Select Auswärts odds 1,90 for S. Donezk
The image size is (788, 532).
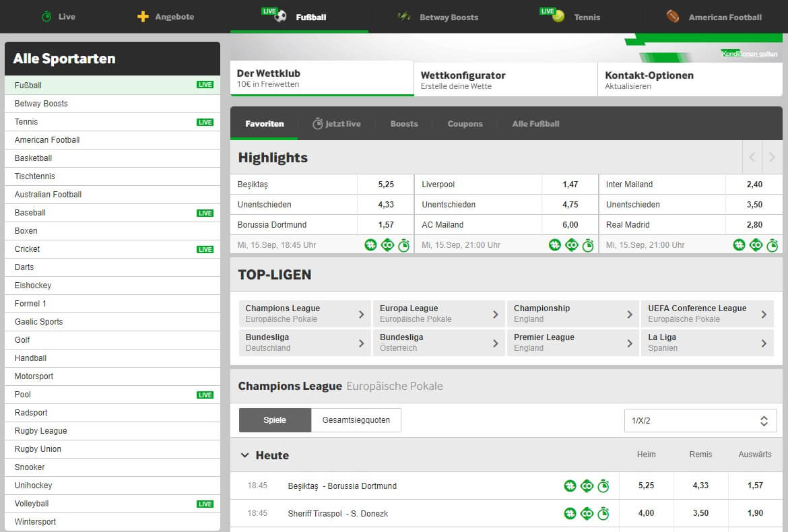point(755,513)
